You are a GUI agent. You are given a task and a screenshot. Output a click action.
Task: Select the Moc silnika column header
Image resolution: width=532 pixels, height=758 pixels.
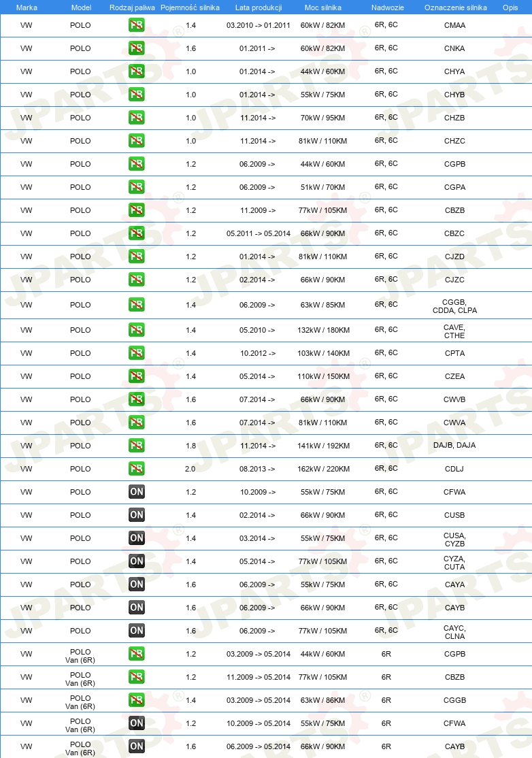[x=322, y=7]
